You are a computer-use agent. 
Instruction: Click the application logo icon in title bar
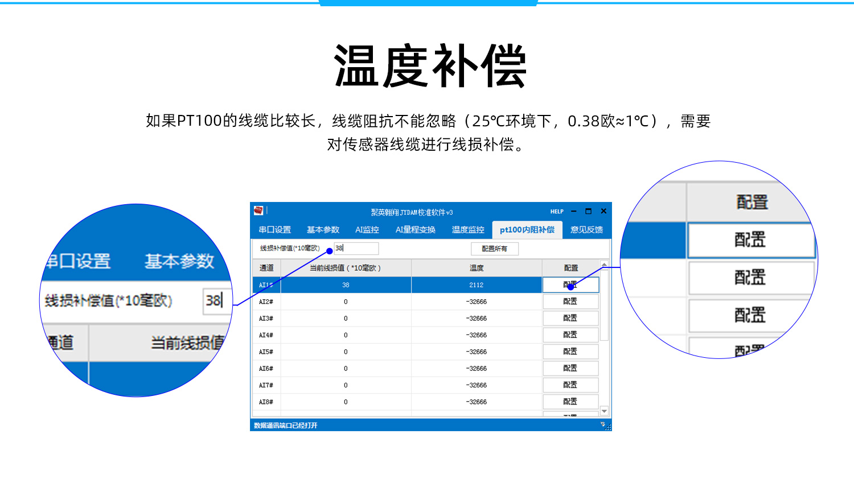[258, 210]
